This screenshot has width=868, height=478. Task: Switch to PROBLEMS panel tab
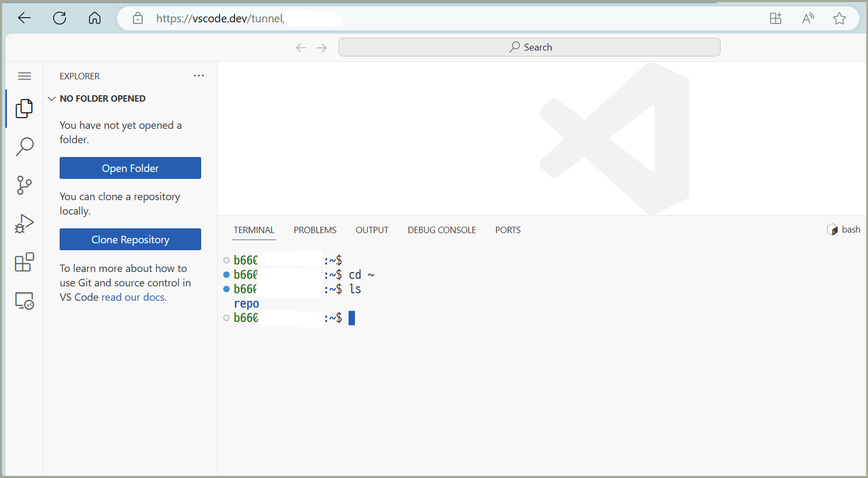coord(315,230)
